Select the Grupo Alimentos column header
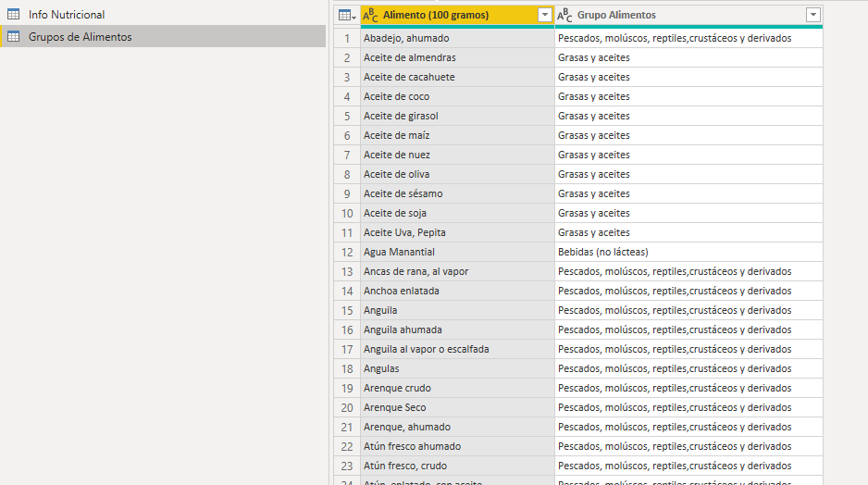 pos(688,15)
